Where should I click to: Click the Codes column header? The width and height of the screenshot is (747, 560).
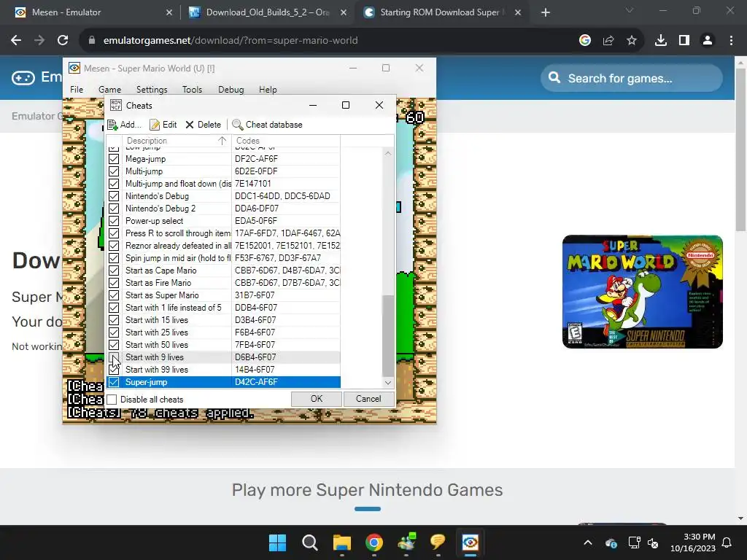286,141
